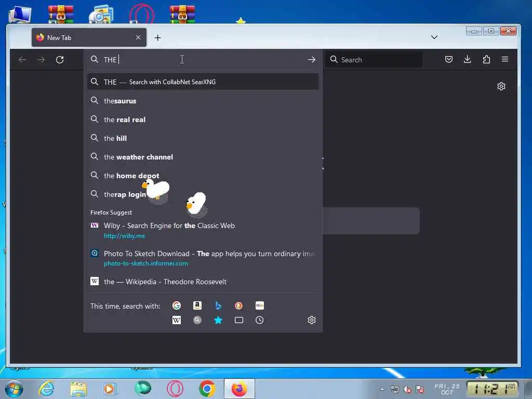Screen dimensions: 532x399
Task: Open search settings gear in dropdown
Action: click(312, 320)
